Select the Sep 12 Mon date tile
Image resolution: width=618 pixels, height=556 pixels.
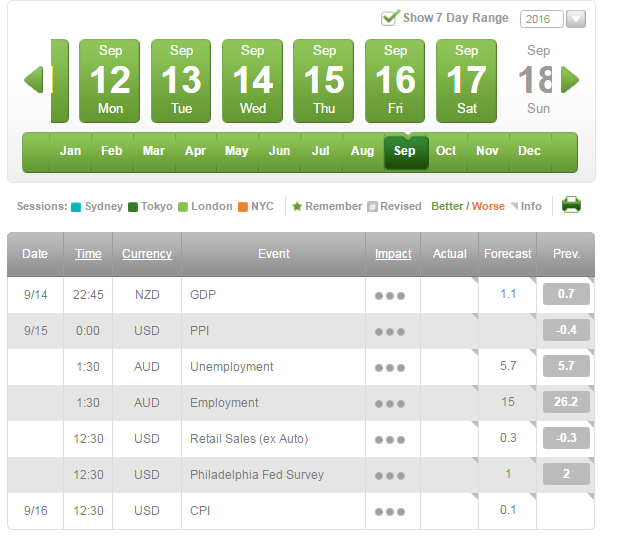point(110,81)
